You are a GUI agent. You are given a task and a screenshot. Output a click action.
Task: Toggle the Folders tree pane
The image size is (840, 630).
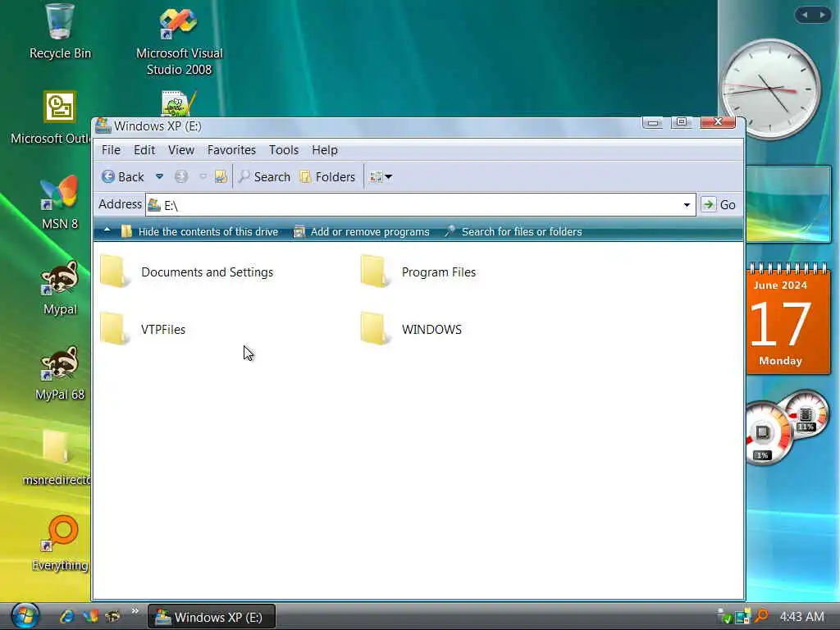(x=327, y=177)
